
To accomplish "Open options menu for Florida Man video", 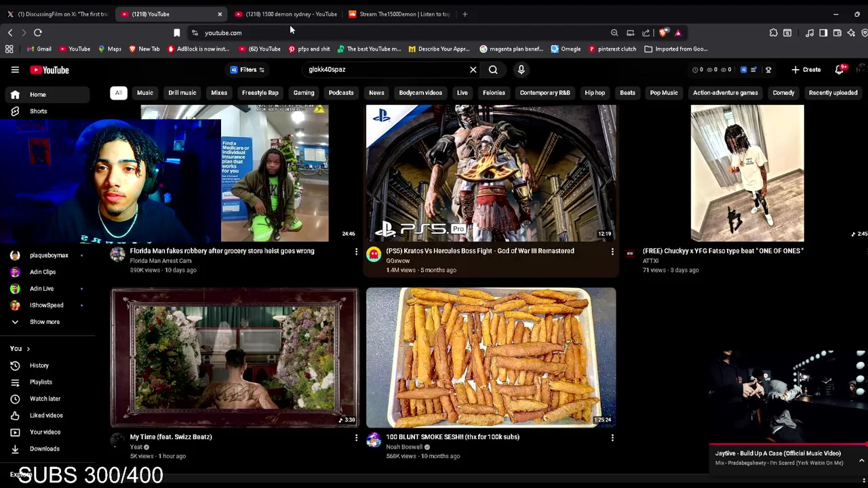I will point(356,251).
